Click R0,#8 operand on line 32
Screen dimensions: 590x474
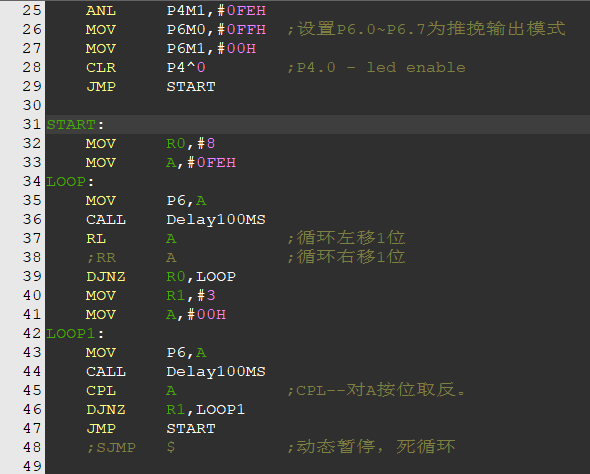point(191,144)
